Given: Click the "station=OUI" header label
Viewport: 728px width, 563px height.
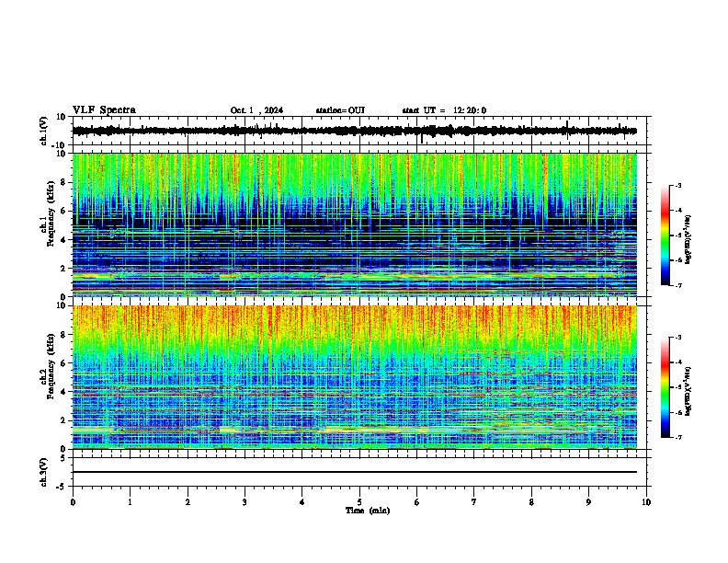Looking at the screenshot, I should tap(340, 110).
